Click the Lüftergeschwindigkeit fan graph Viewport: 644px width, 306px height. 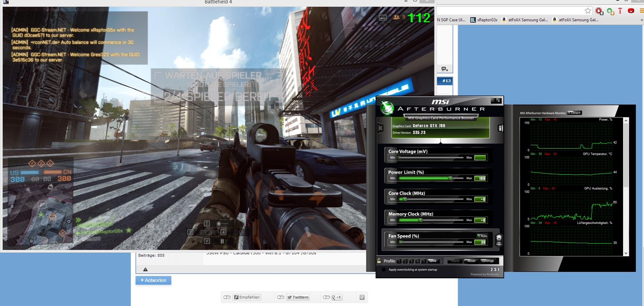coord(571,240)
